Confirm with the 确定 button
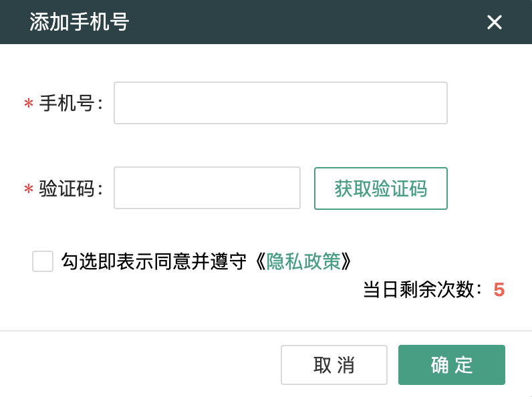 point(451,365)
